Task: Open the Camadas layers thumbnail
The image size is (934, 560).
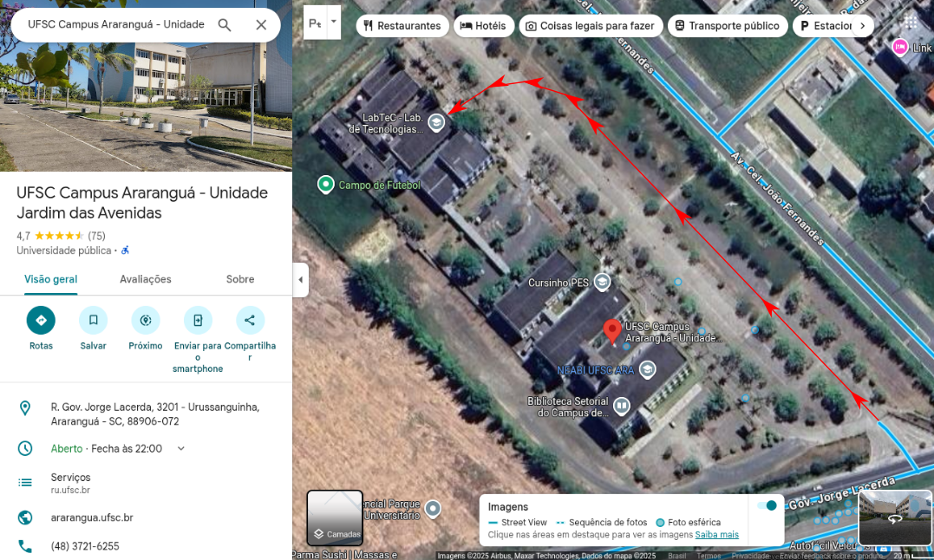Action: click(x=335, y=518)
